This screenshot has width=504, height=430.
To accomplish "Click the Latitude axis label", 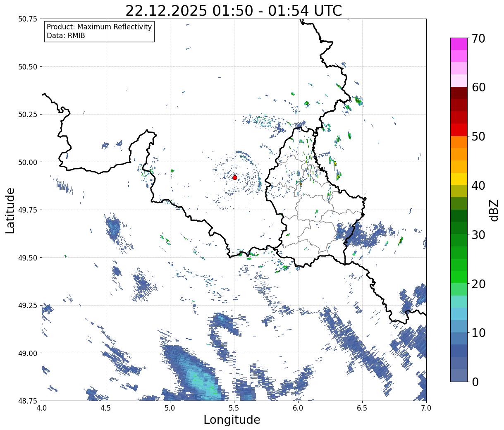I will [10, 210].
